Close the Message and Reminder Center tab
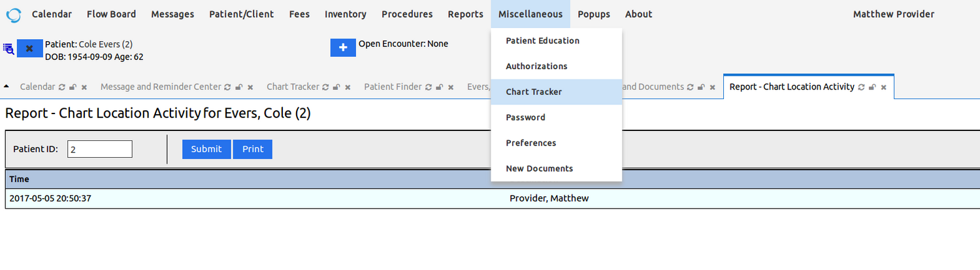The image size is (980, 270). pos(250,87)
